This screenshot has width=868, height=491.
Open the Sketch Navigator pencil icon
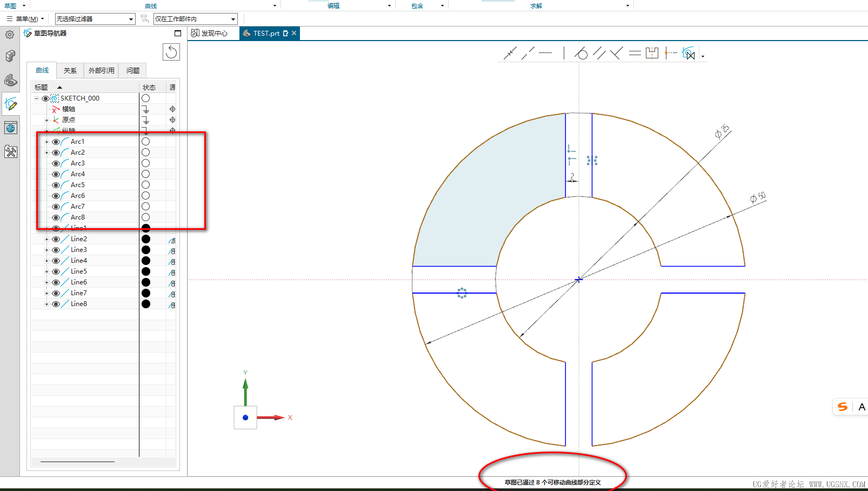10,104
